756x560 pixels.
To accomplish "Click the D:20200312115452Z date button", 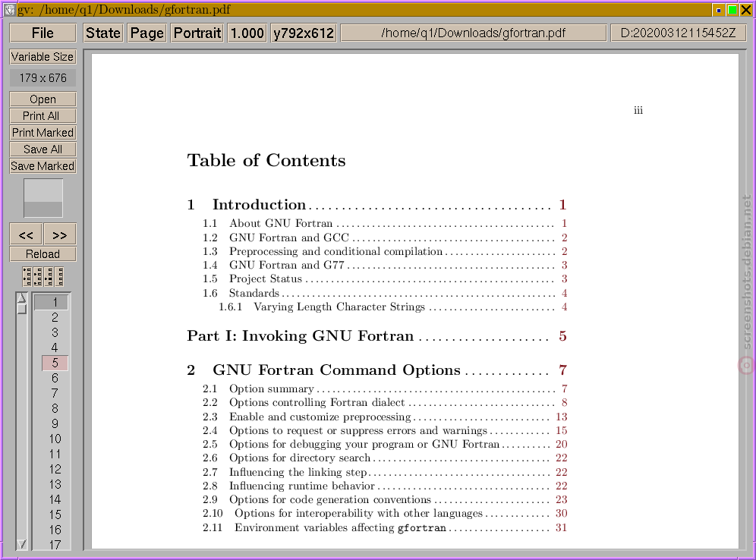I will coord(679,33).
